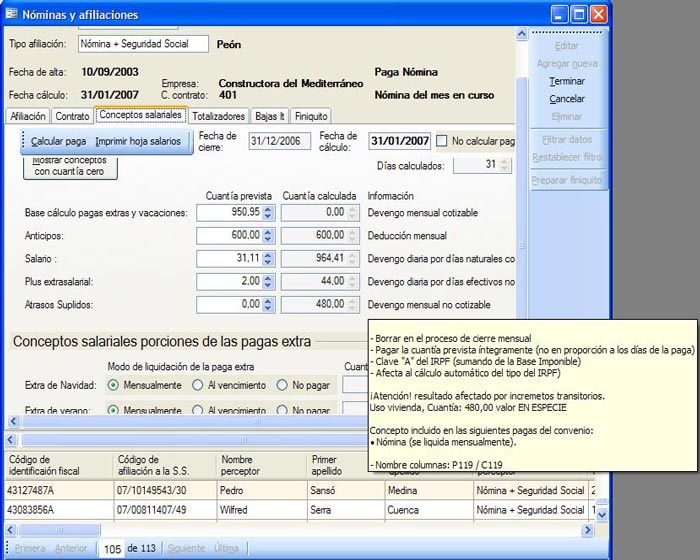Switch to the Totalizadores tab

click(218, 116)
